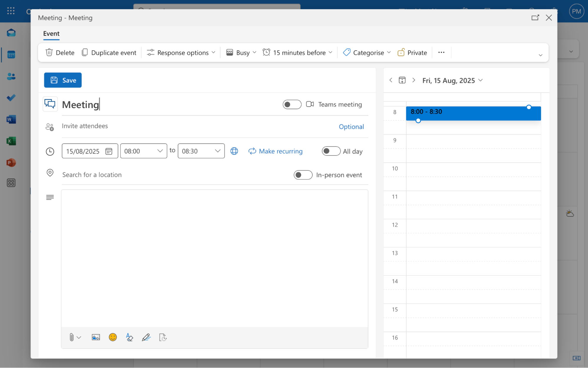Insert a picture into the event body
This screenshot has height=368, width=588.
coord(96,337)
